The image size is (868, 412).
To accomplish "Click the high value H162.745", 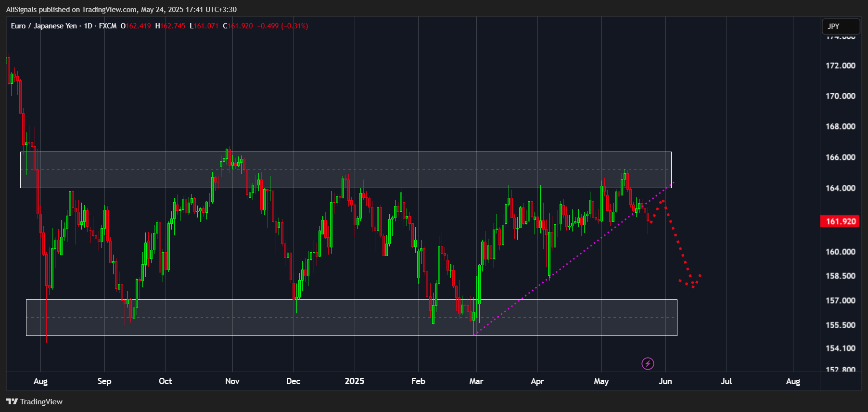I will [x=170, y=26].
